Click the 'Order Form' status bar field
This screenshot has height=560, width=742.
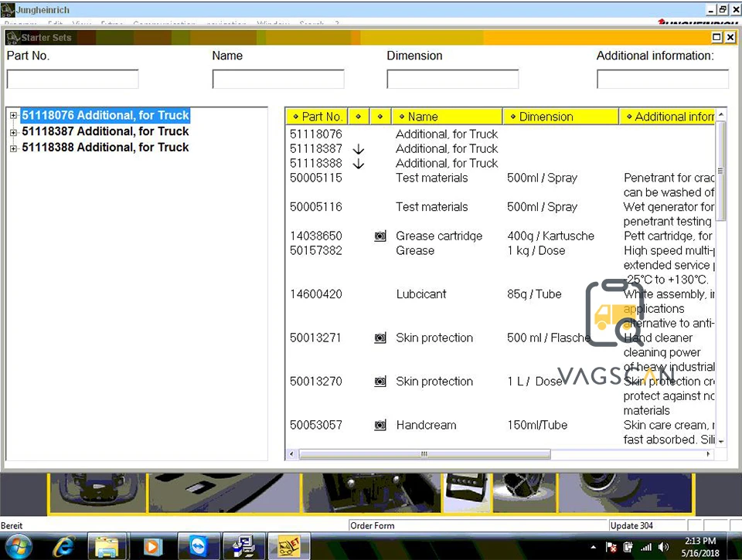(x=478, y=525)
